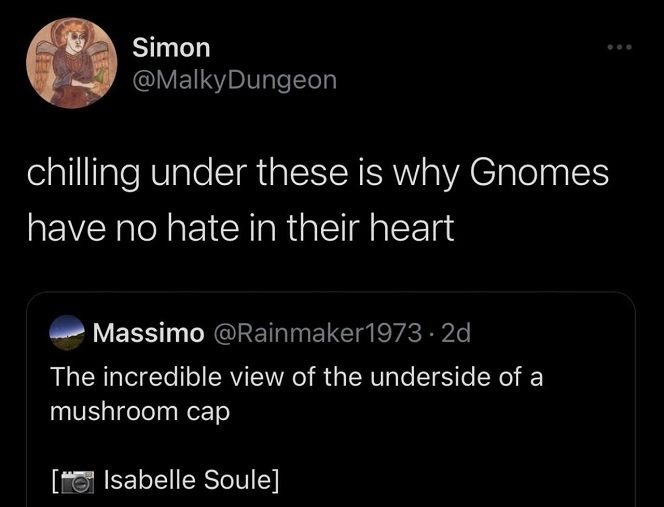Open the three-dot more options menu

point(620,48)
